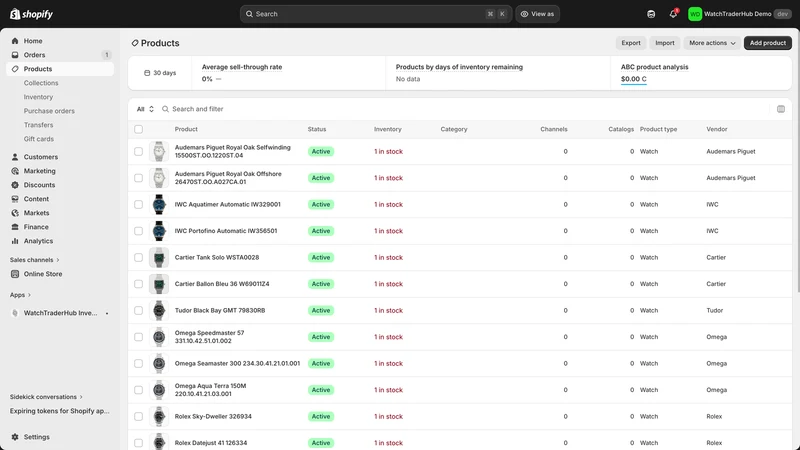
Task: Change the 30 days date range
Action: click(x=160, y=73)
